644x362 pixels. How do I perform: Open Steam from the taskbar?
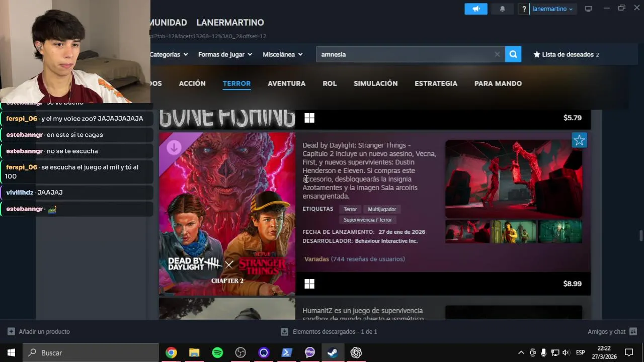(333, 352)
